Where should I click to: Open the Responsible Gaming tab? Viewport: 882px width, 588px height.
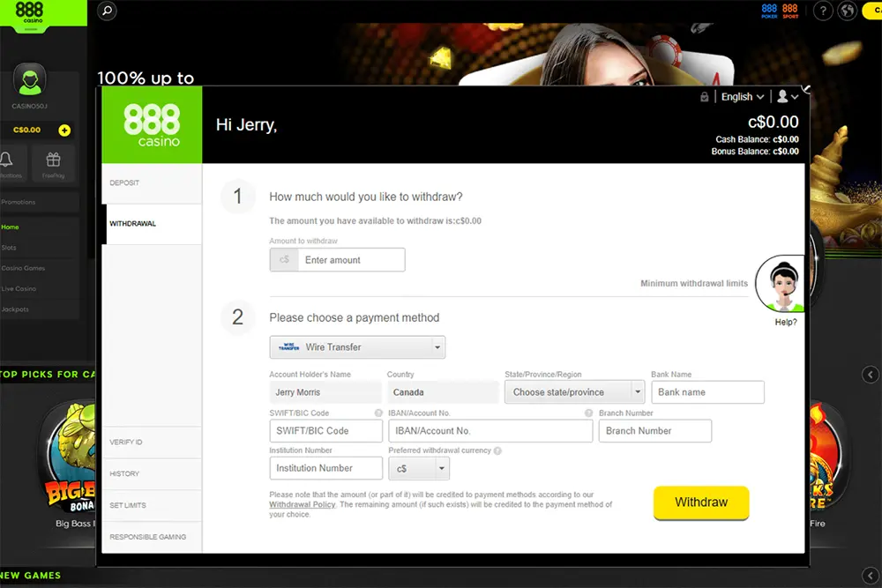point(152,537)
